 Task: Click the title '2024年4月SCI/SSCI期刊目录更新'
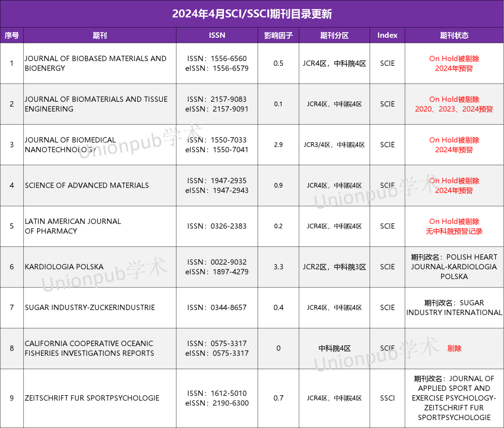tap(252, 14)
